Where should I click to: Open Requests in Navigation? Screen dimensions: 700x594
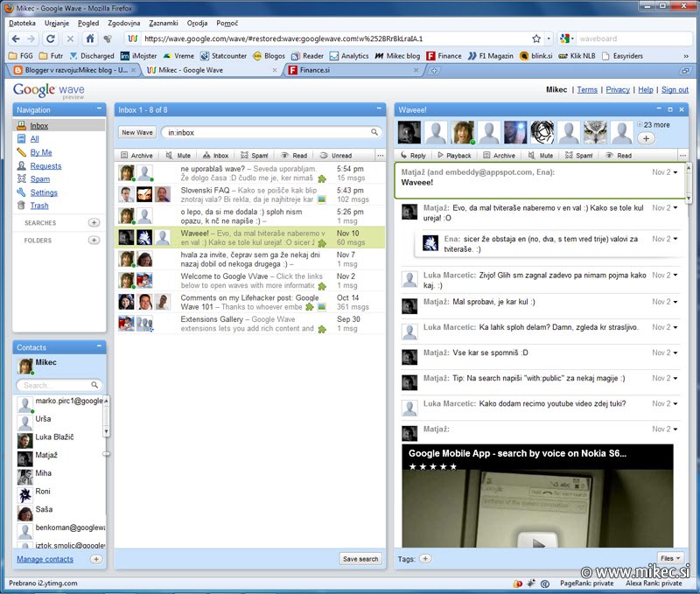tap(46, 165)
